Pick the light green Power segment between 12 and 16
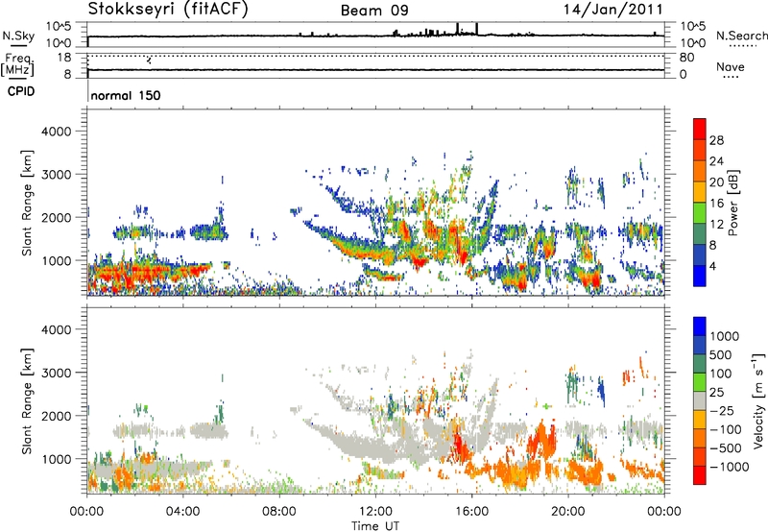Viewport: 768px width, 532px height. 700,213
